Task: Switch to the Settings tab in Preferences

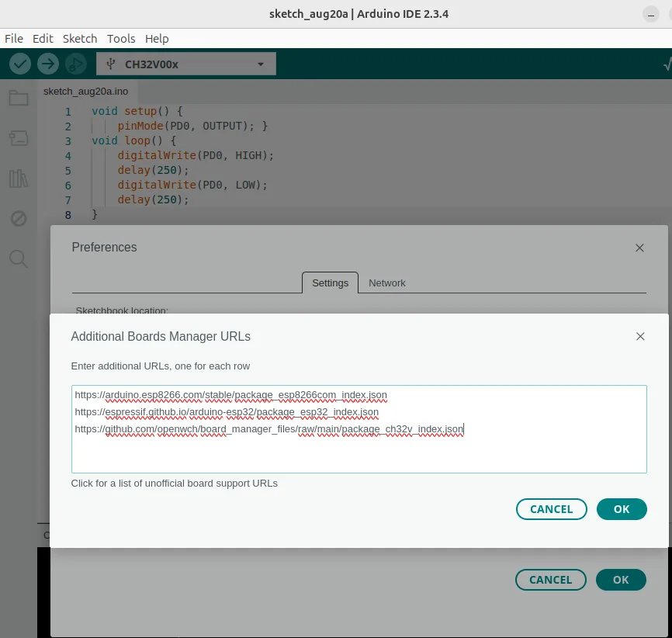Action: [x=330, y=283]
